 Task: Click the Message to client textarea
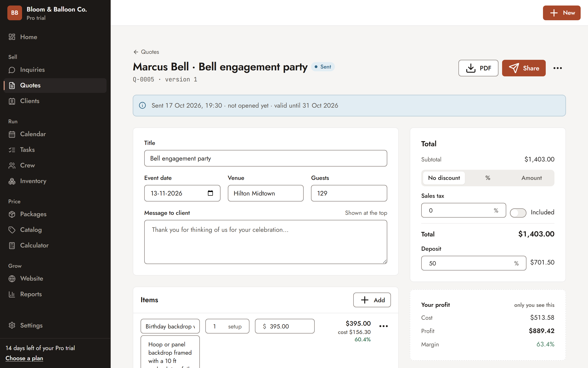click(266, 242)
